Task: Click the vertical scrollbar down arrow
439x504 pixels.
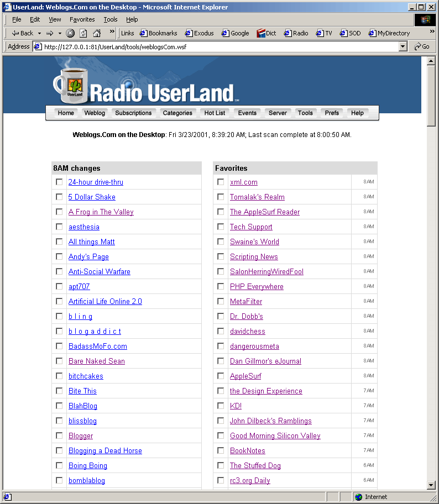Action: pyautogui.click(x=432, y=485)
